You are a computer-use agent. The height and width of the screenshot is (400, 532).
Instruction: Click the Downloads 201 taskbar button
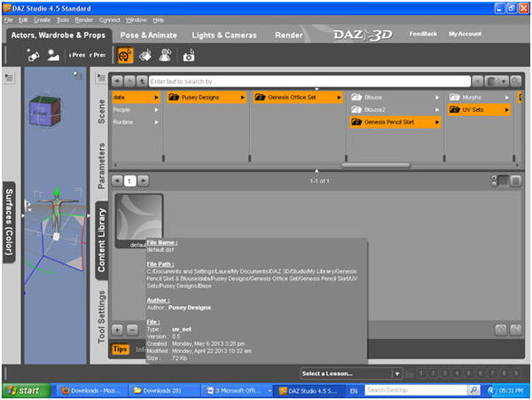163,391
